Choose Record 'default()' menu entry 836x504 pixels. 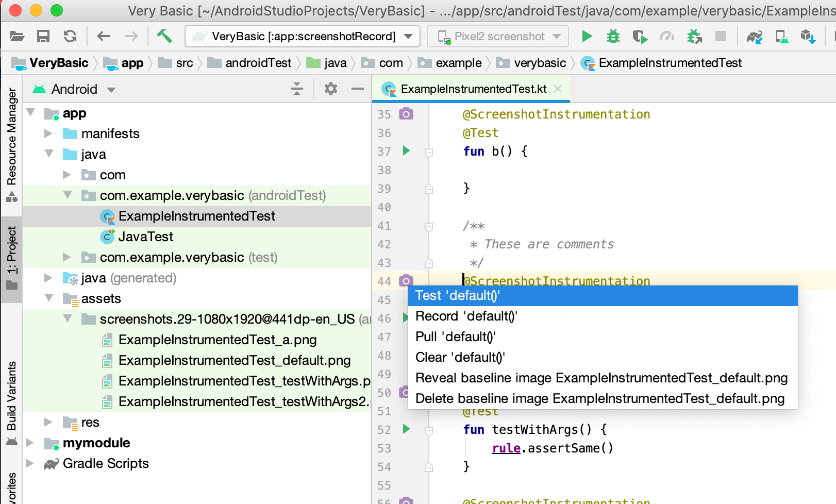pos(603,316)
